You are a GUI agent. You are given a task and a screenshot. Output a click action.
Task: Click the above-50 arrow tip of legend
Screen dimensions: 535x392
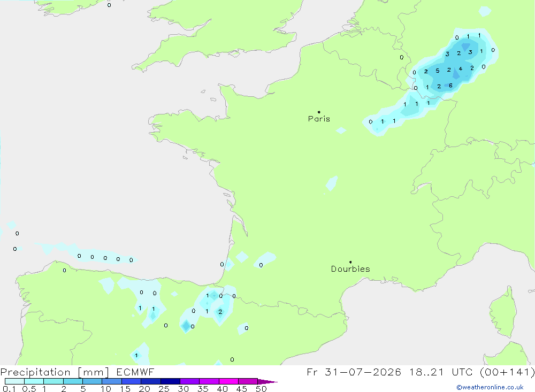268,381
